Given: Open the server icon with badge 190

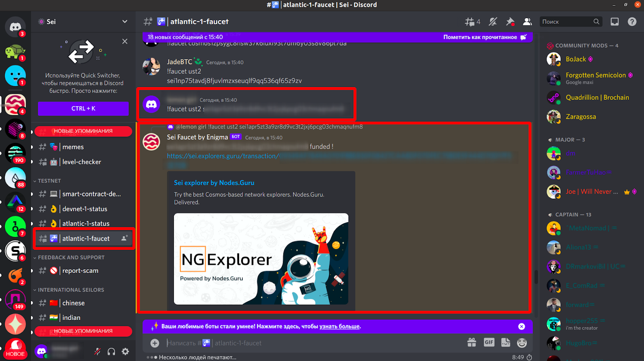Looking at the screenshot, I should [x=15, y=153].
